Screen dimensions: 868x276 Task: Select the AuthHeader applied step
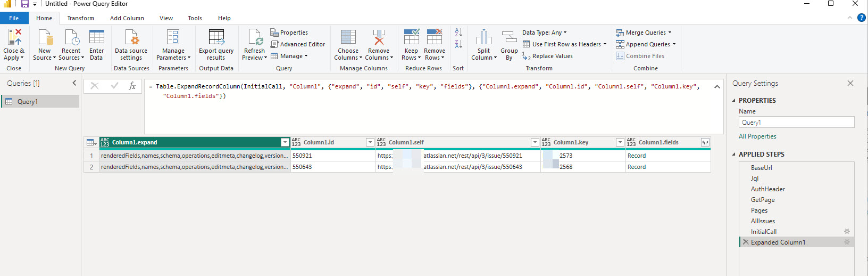(x=796, y=189)
